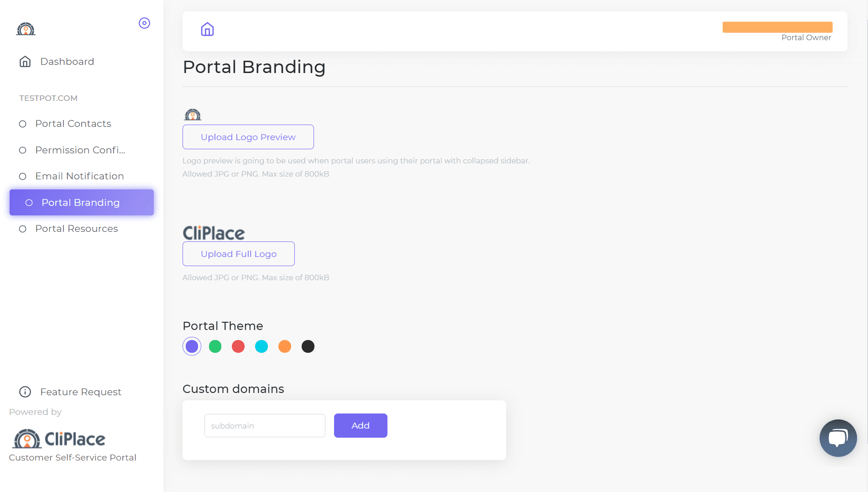Screen dimensions: 868x492
Task: Click the circle icon beside Portal Resources
Action: click(22, 229)
